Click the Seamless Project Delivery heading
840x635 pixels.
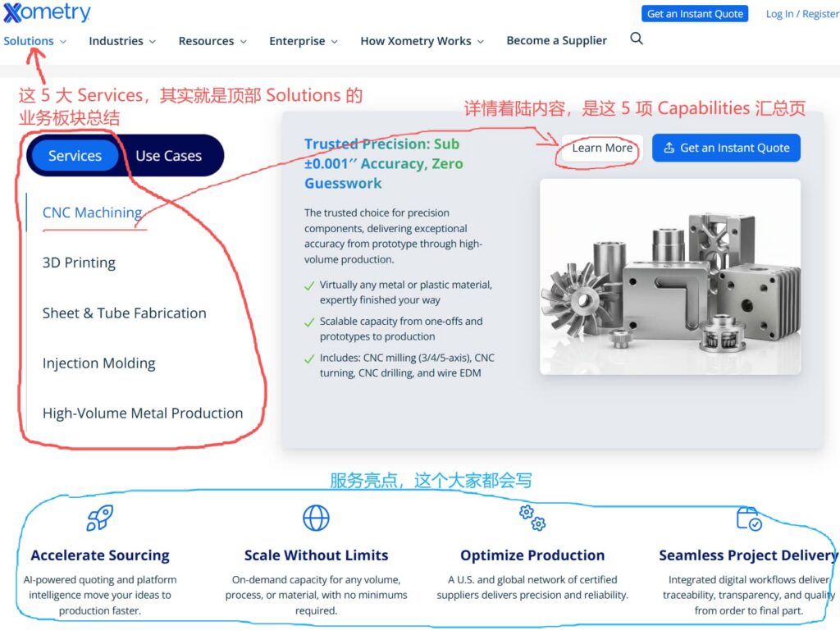(748, 555)
